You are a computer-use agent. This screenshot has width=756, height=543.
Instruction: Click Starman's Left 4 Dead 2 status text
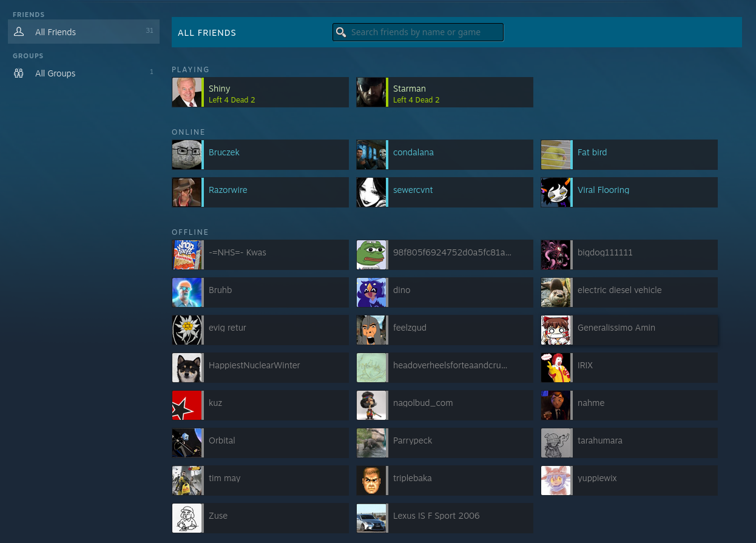[416, 100]
